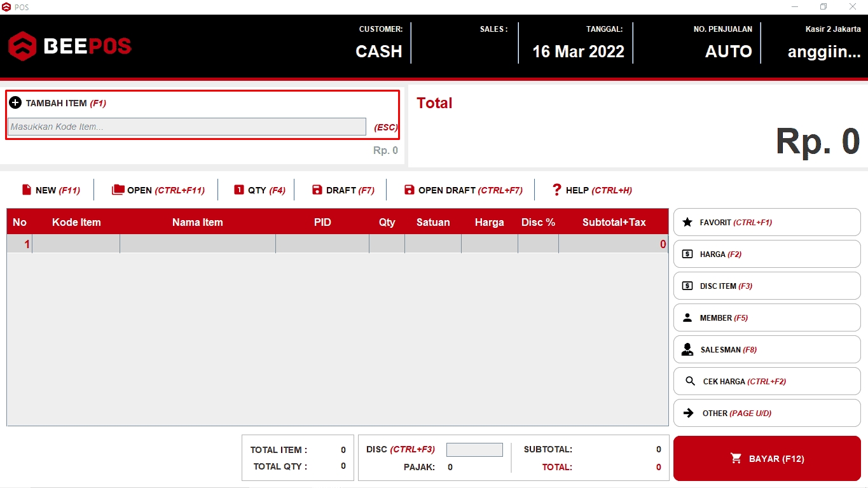The height and width of the screenshot is (488, 868).
Task: Choose the Salesman button
Action: (x=766, y=349)
